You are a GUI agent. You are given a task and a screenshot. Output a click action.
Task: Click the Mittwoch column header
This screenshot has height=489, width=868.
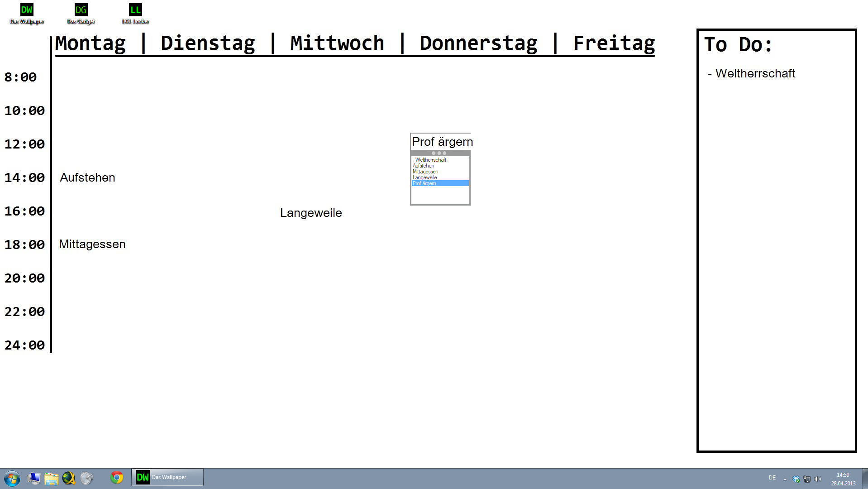(337, 43)
